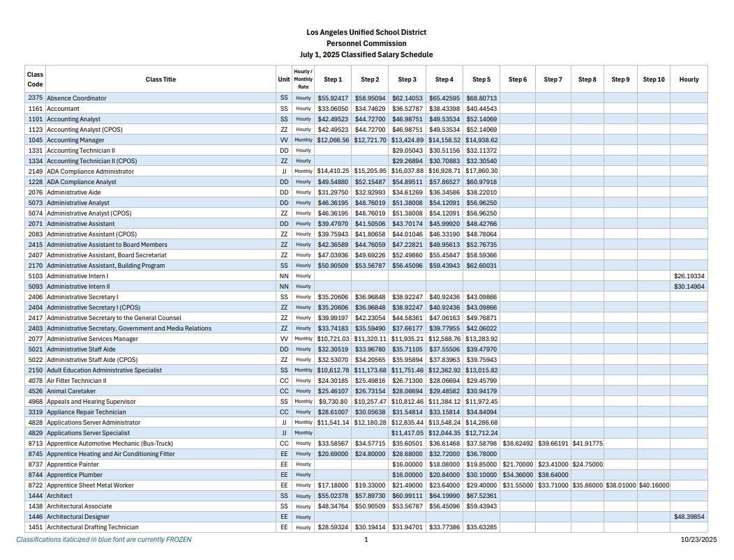Click the rightmost Hourly column header
Image resolution: width=734 pixels, height=560 pixels.
[689, 80]
